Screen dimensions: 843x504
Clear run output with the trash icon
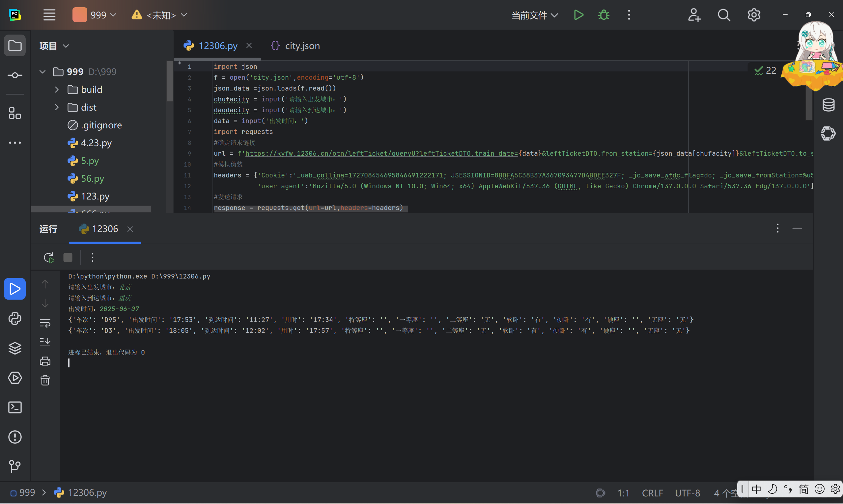point(45,380)
